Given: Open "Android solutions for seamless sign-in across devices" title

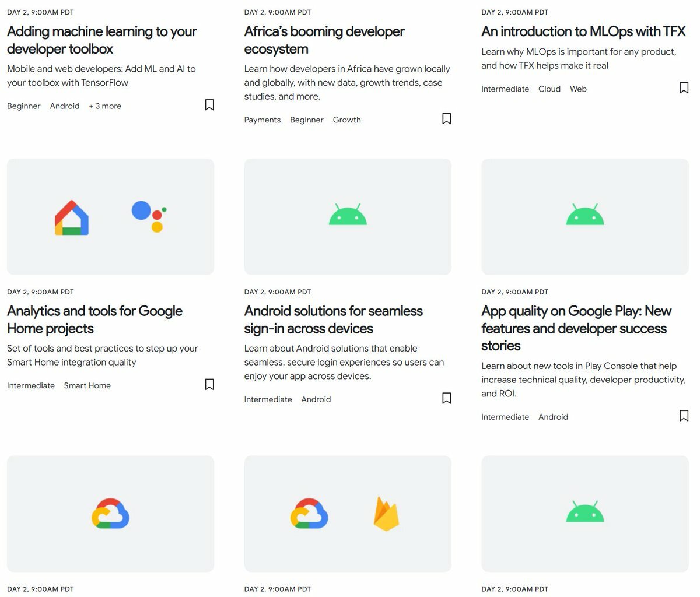Looking at the screenshot, I should tap(334, 320).
